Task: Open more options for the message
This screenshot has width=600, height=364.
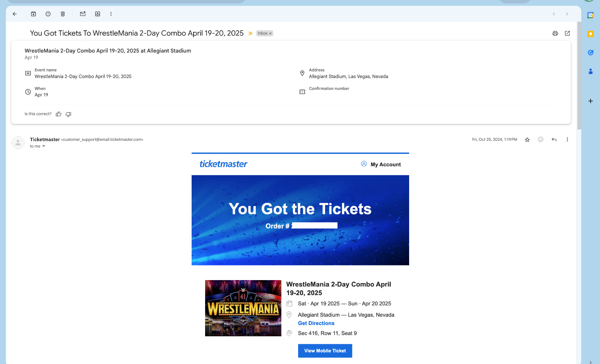Action: [567, 139]
